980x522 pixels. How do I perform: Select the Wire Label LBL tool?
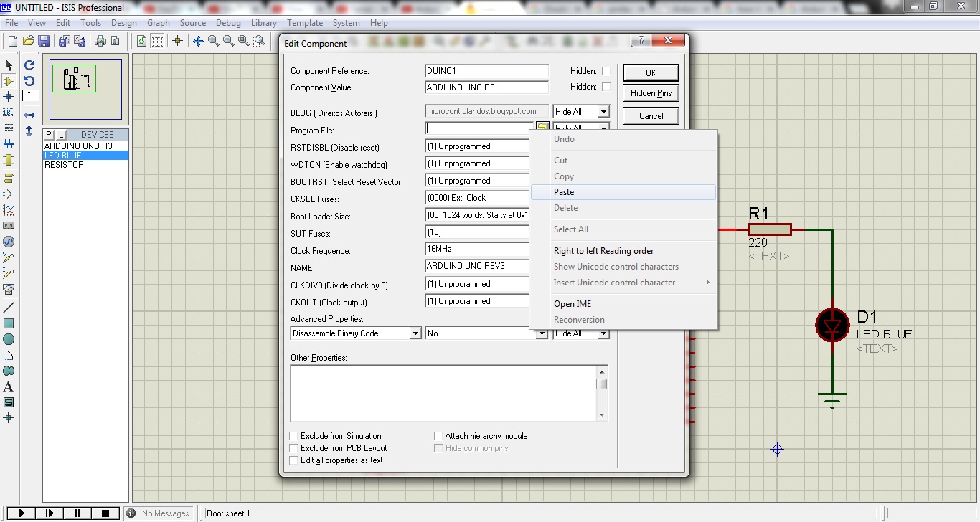point(9,113)
